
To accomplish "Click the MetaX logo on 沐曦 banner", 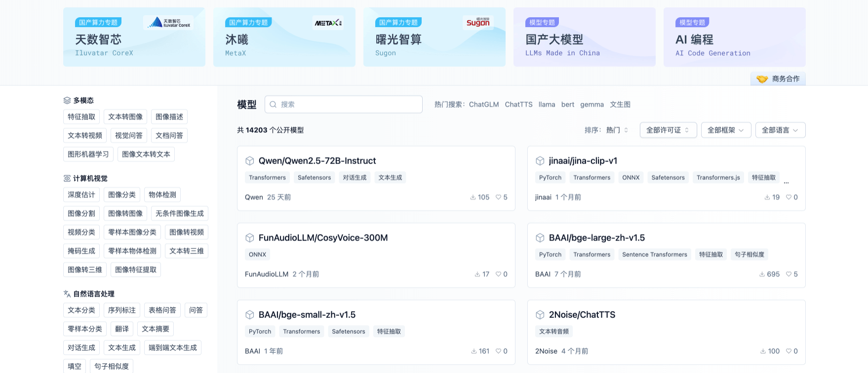I will pos(328,23).
